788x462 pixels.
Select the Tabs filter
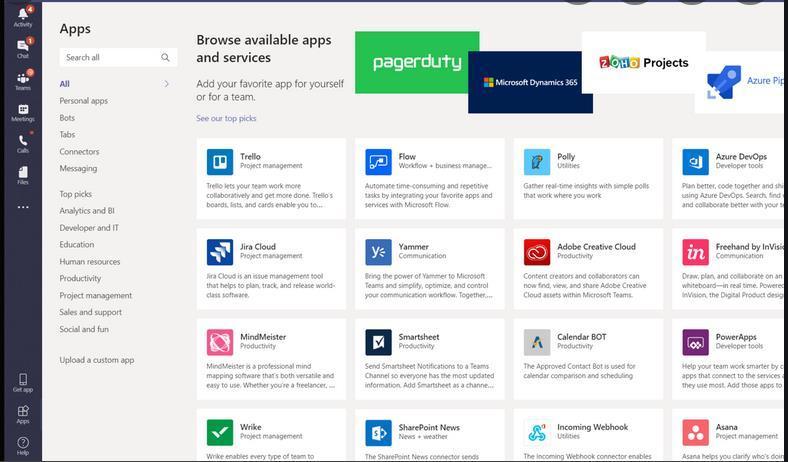point(67,135)
